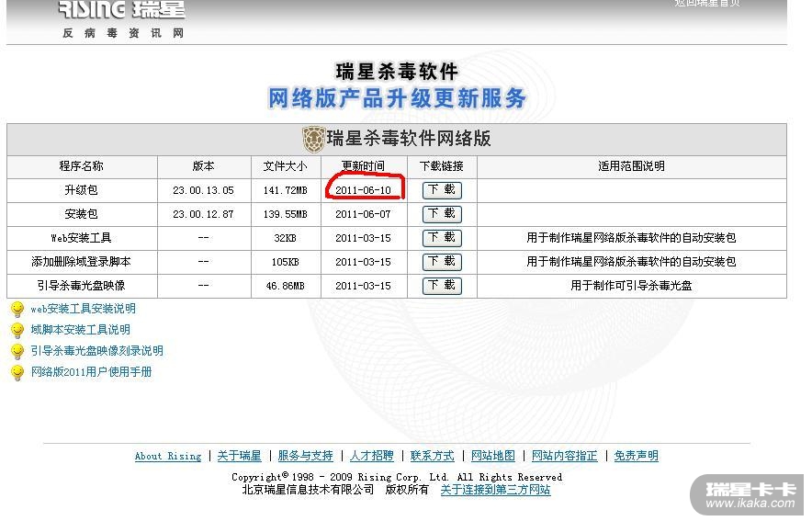Screen dimensions: 812x521
Task: Open 关于连接到第三方网站 link
Action: [495, 490]
